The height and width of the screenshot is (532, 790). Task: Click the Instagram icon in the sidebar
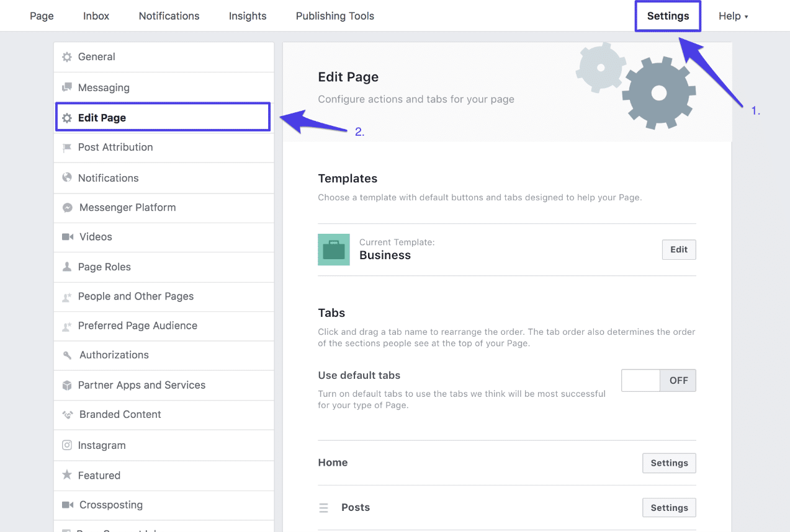[x=67, y=445]
